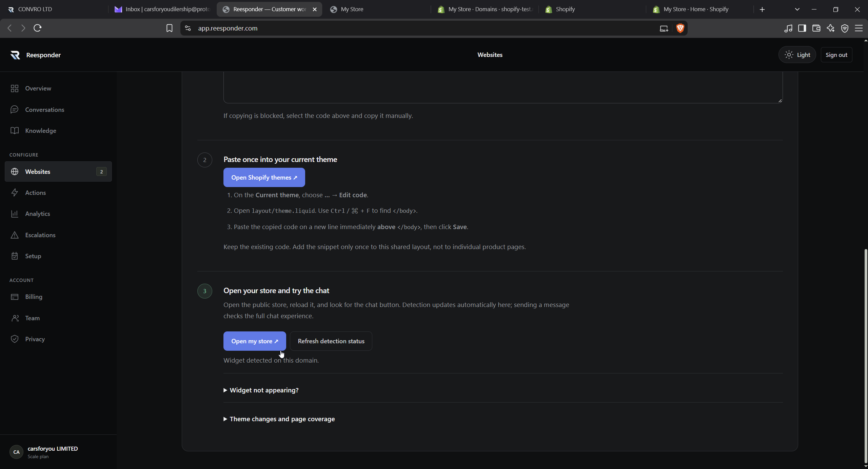Click inside the code snippet textarea

click(x=503, y=88)
